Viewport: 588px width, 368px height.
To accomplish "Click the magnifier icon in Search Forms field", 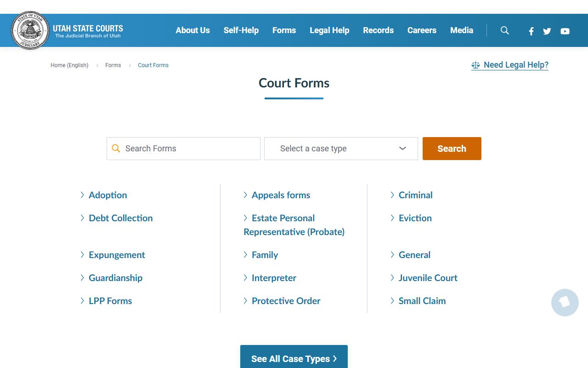I will coord(116,149).
